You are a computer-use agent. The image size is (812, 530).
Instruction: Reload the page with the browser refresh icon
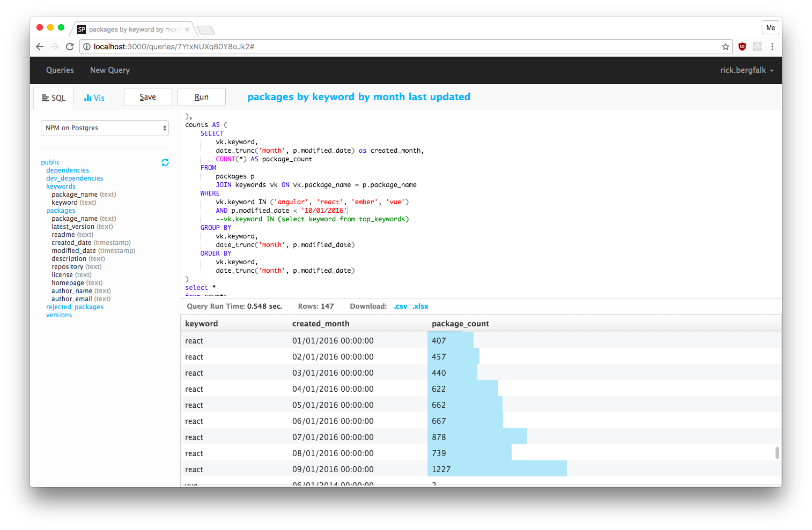70,47
